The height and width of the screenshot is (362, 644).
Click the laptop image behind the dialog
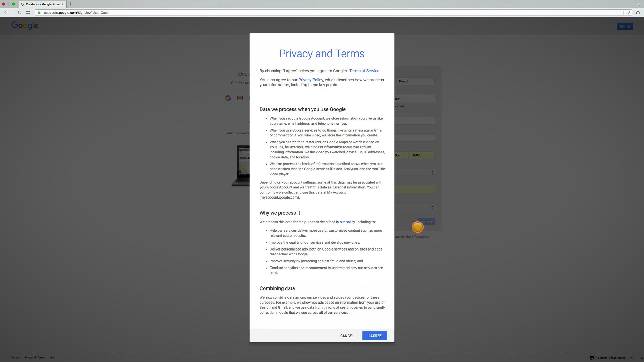tap(241, 166)
